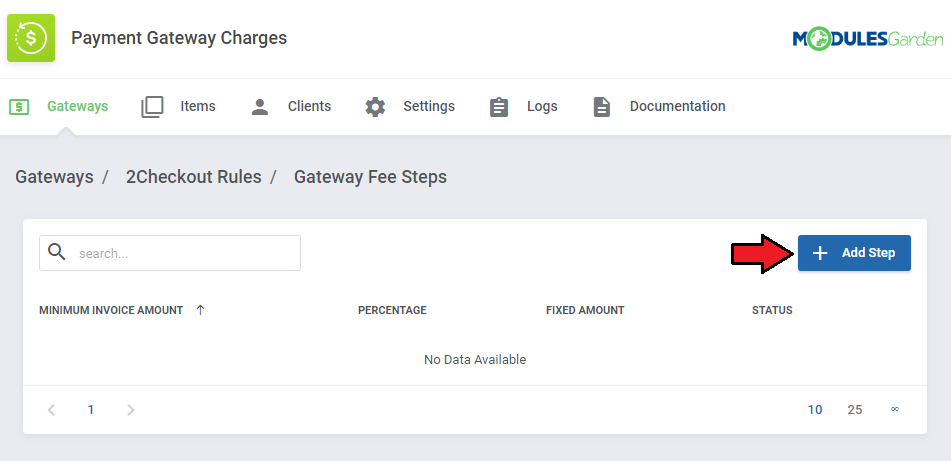
Task: Click the green Payment Gateway Charges logo icon
Action: (x=31, y=38)
